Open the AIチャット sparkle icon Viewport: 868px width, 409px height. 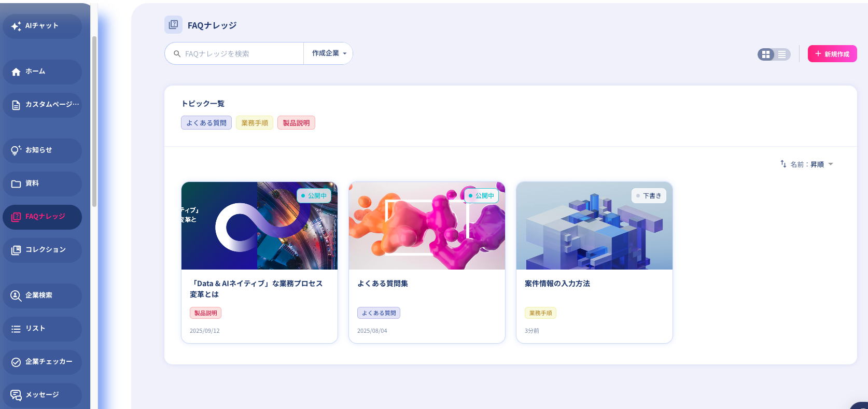pyautogui.click(x=16, y=26)
